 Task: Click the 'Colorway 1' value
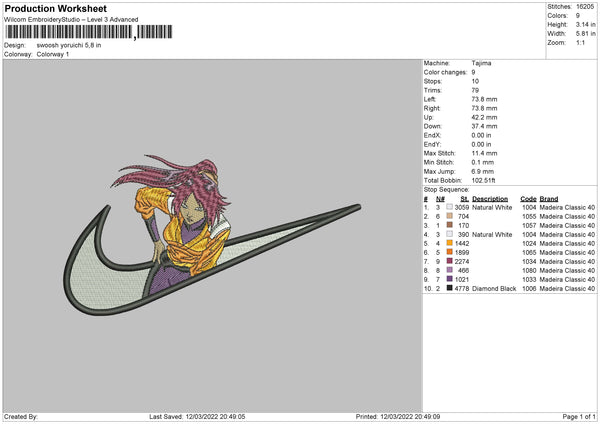[x=53, y=54]
